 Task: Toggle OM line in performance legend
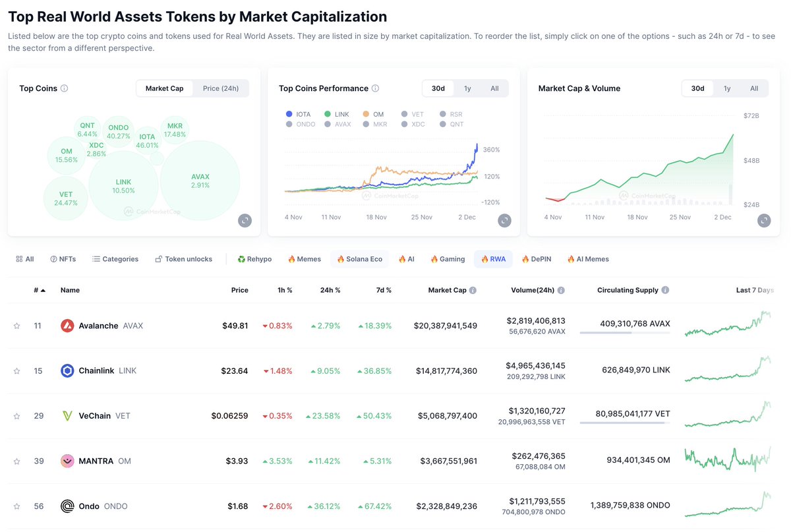[373, 114]
